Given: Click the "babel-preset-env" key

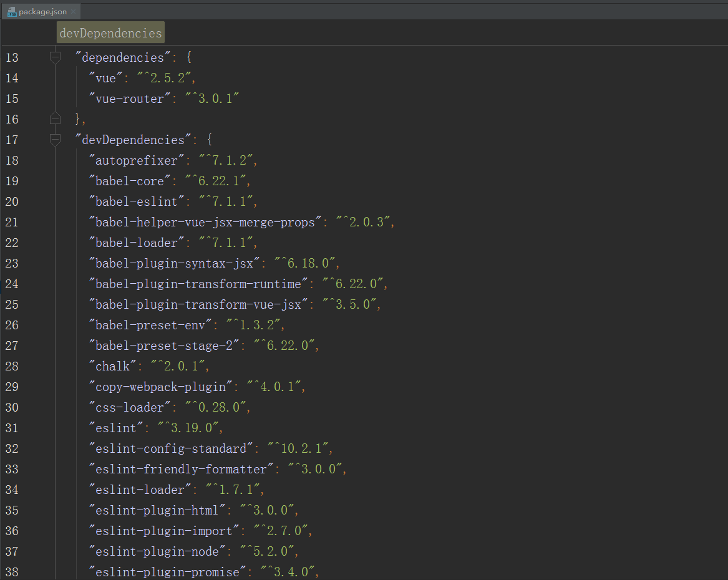Looking at the screenshot, I should click(150, 326).
